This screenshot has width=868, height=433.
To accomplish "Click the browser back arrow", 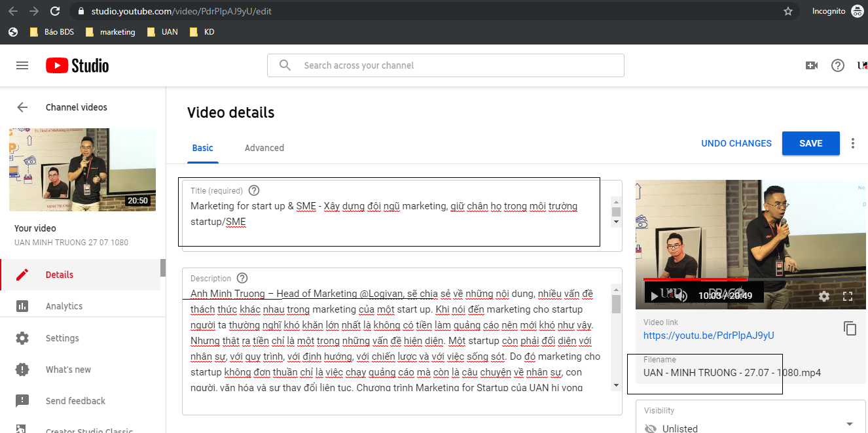I will pos(13,11).
